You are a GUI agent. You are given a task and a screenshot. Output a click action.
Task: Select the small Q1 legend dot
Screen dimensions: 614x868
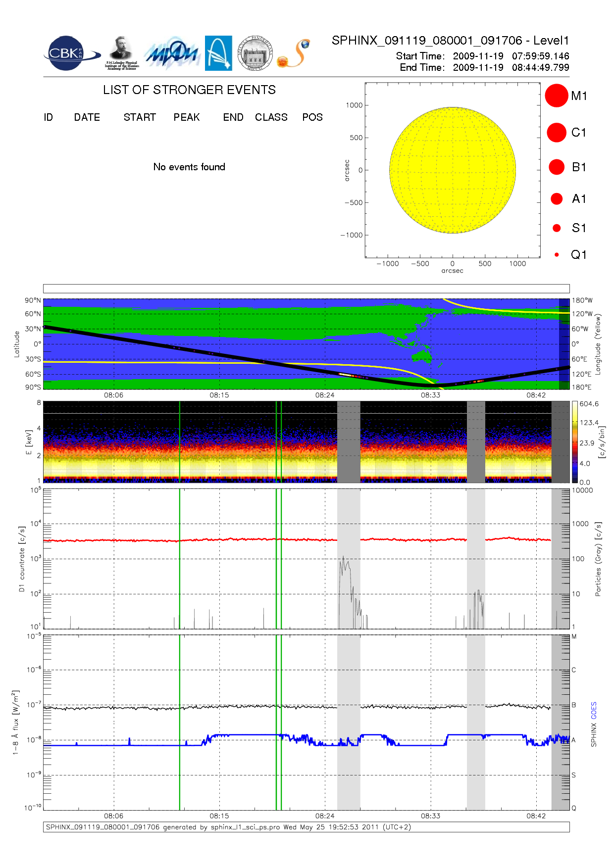tap(557, 255)
